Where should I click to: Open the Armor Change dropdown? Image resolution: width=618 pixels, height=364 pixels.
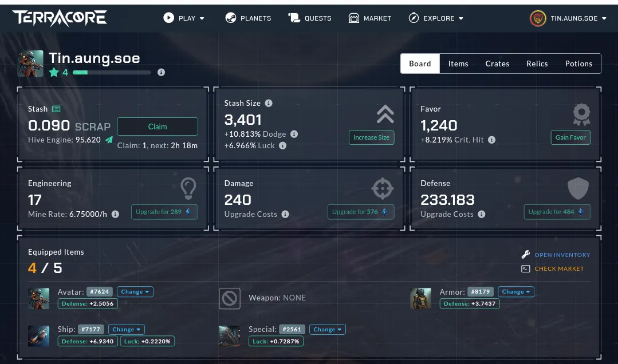[x=516, y=292]
